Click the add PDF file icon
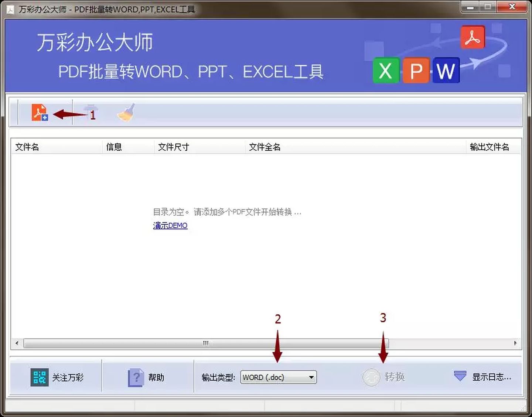 [39, 112]
